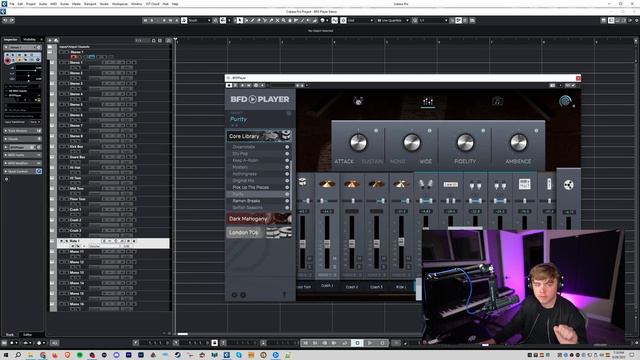640x360 pixels.
Task: Click the Crash 1 channel fader
Action: [x=327, y=244]
